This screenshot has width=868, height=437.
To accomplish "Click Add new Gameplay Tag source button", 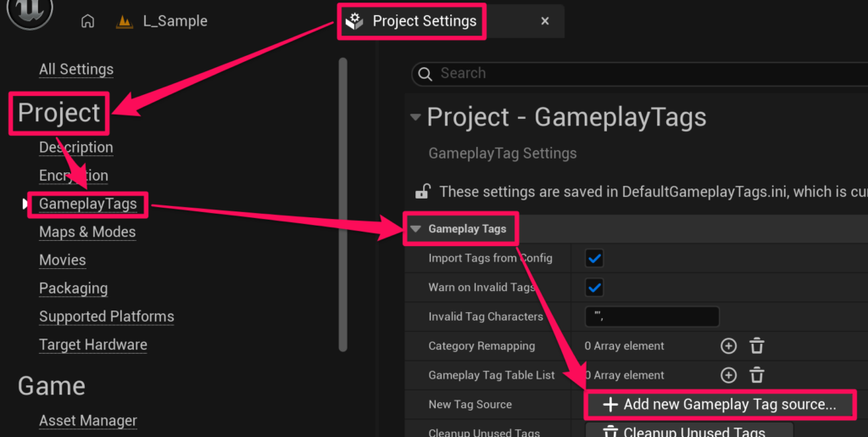I will 720,405.
